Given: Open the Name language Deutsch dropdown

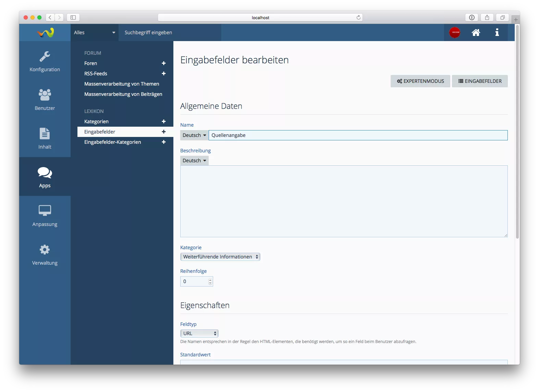Looking at the screenshot, I should click(194, 135).
